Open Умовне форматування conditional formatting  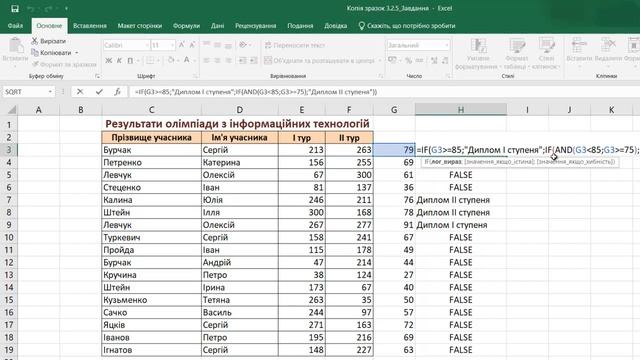pyautogui.click(x=478, y=53)
